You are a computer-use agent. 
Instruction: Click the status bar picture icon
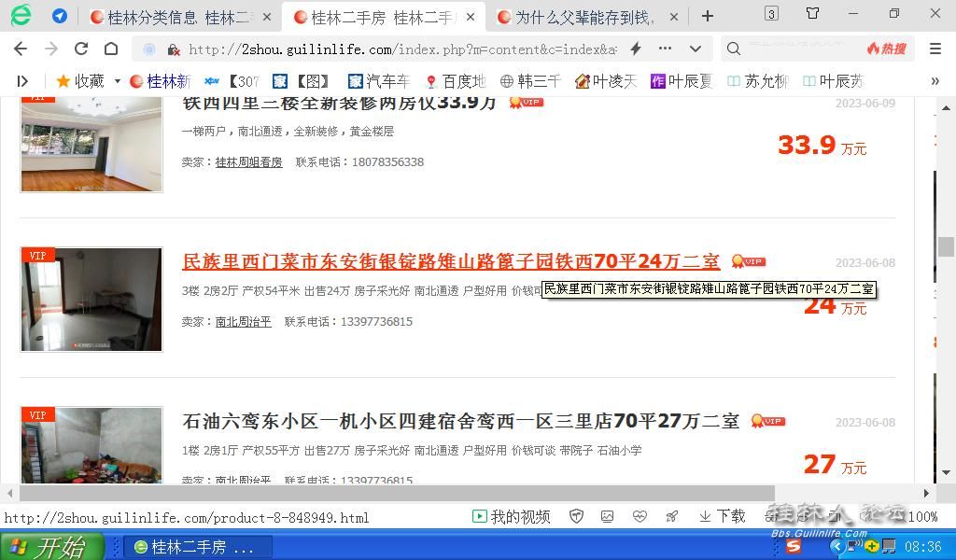pos(607,517)
